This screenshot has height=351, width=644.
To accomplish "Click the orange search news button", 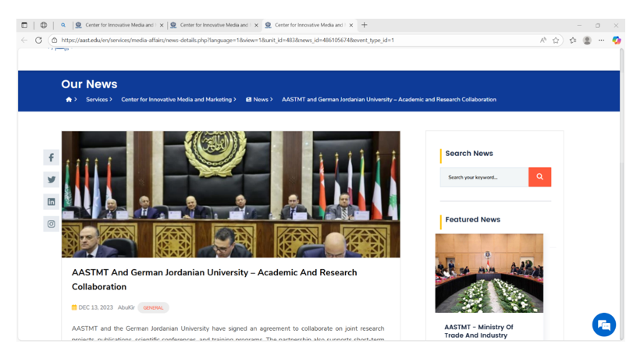I will tap(539, 177).
